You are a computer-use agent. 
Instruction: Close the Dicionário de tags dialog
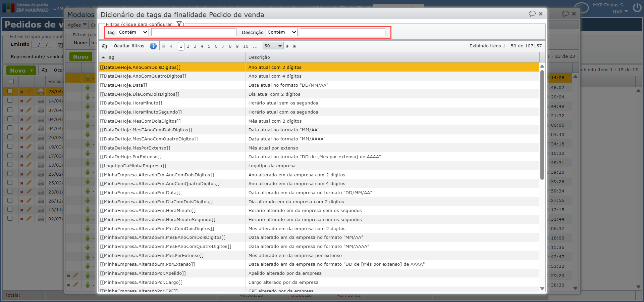(x=541, y=14)
